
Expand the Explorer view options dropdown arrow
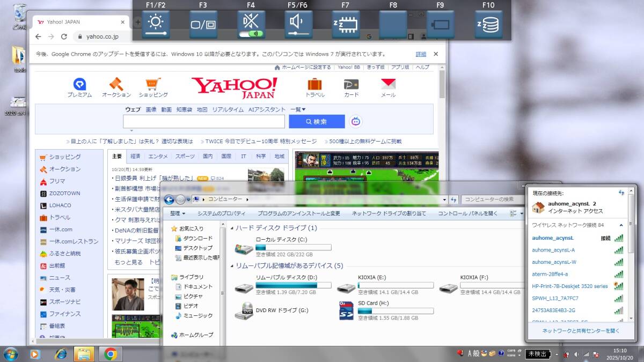click(521, 213)
